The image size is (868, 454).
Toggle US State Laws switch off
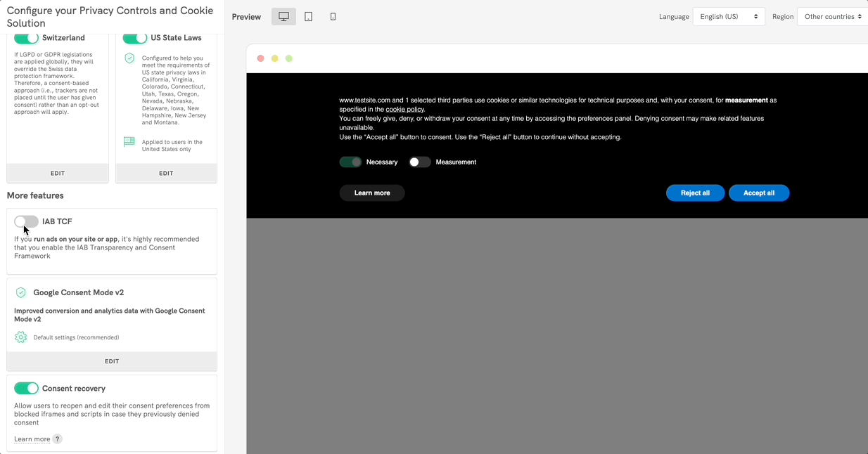tap(134, 38)
